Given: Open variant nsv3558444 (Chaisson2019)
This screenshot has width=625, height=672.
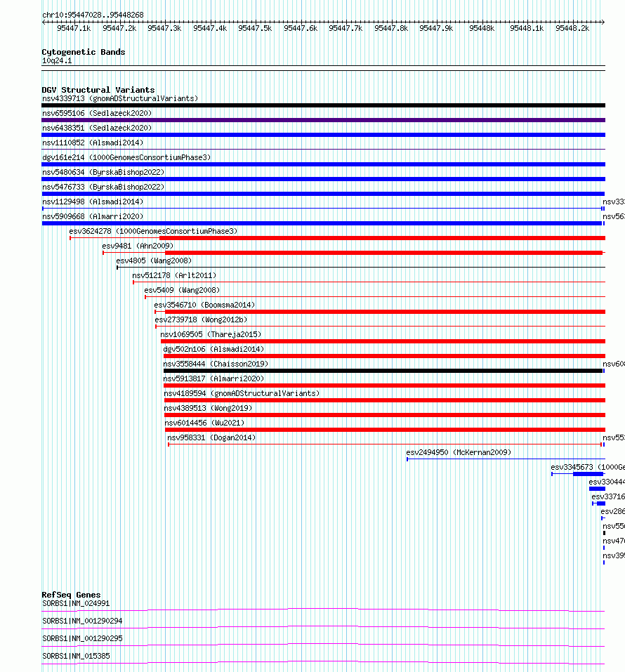Looking at the screenshot, I should pyautogui.click(x=216, y=364).
